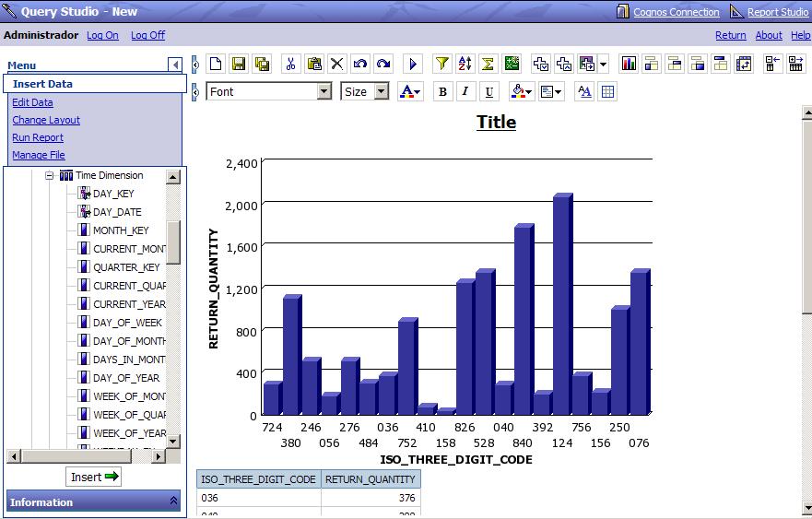
Task: Collapse the Time Dimension tree node
Action: pos(49,175)
